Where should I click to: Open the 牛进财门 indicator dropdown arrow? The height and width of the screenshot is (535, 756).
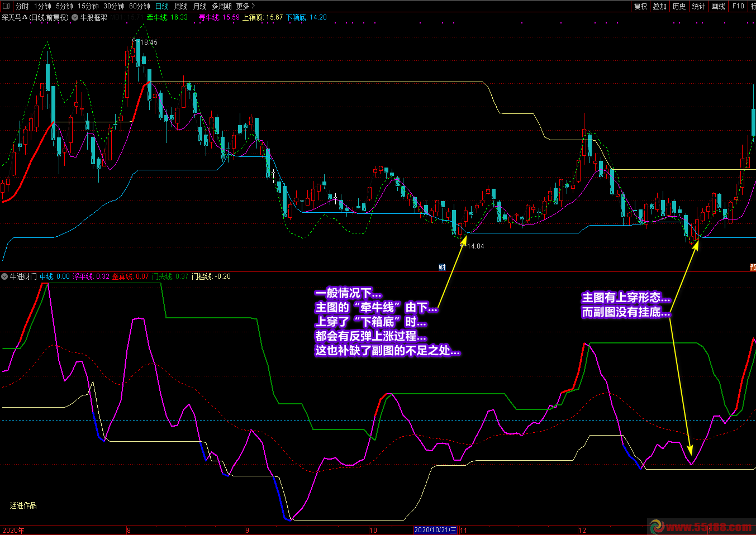point(4,276)
